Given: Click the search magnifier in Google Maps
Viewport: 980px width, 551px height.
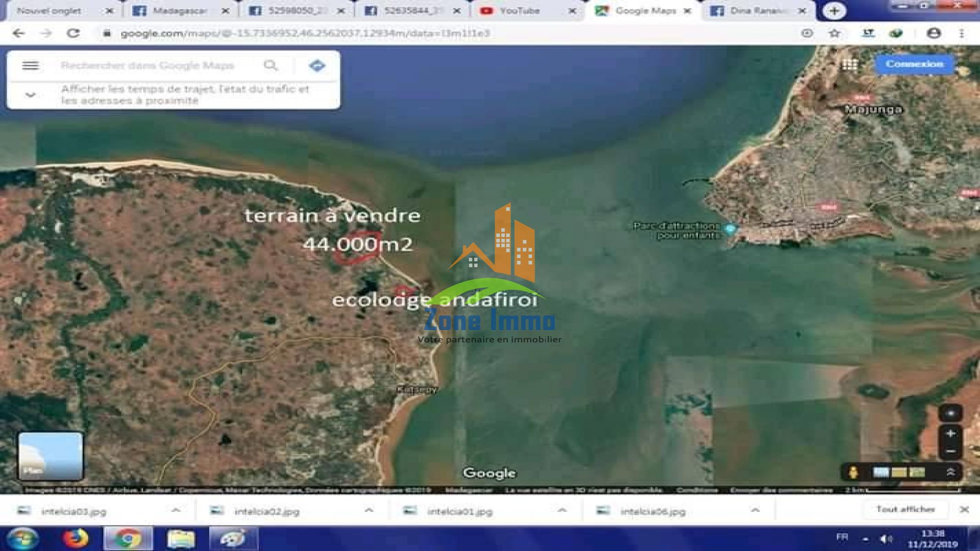Looking at the screenshot, I should [x=271, y=65].
